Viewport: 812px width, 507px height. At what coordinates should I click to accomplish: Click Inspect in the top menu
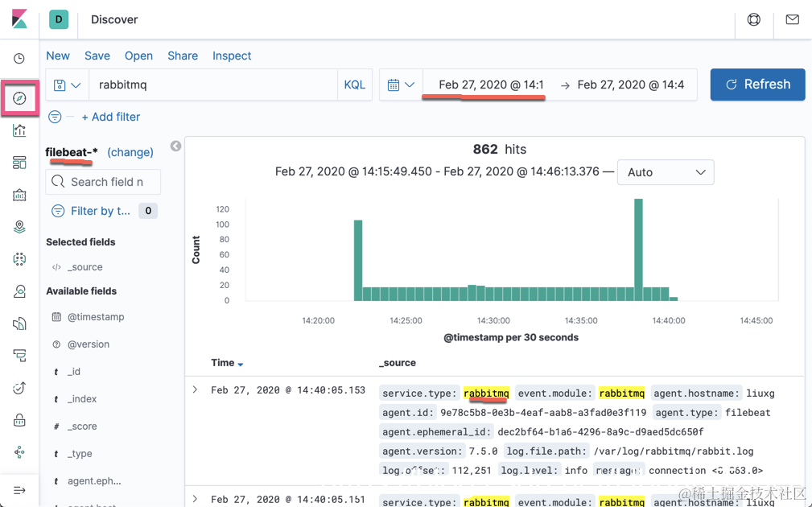point(232,56)
